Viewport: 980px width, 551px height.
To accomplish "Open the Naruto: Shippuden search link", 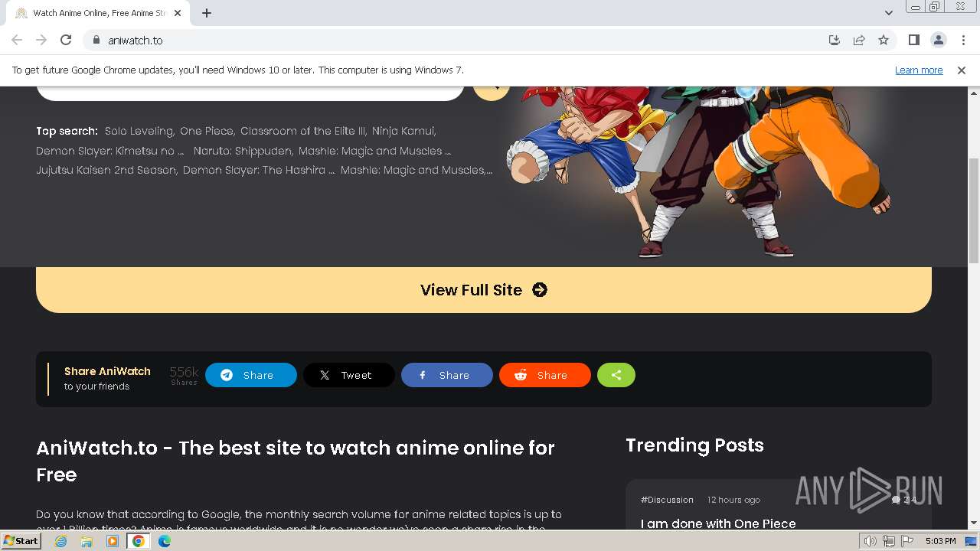I will pos(243,151).
